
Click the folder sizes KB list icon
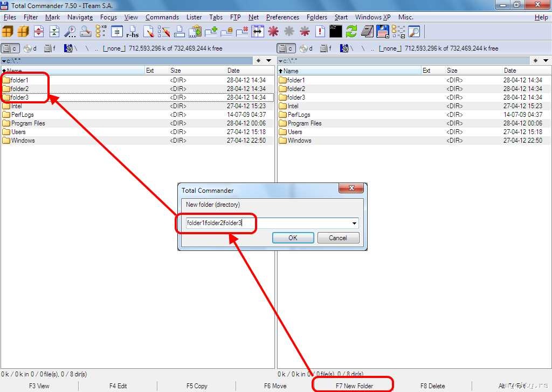[101, 32]
